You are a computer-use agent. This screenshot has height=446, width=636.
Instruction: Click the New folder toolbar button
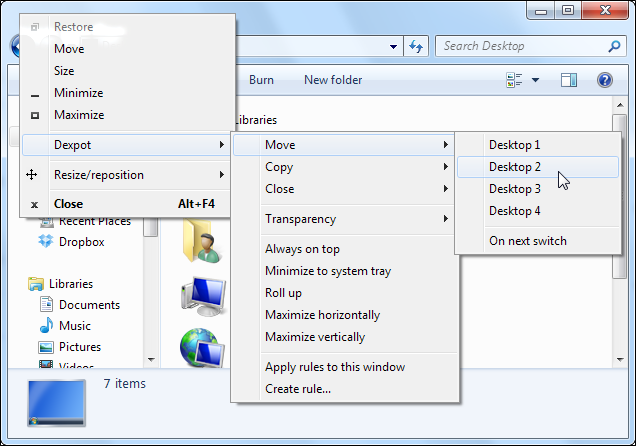tap(333, 80)
